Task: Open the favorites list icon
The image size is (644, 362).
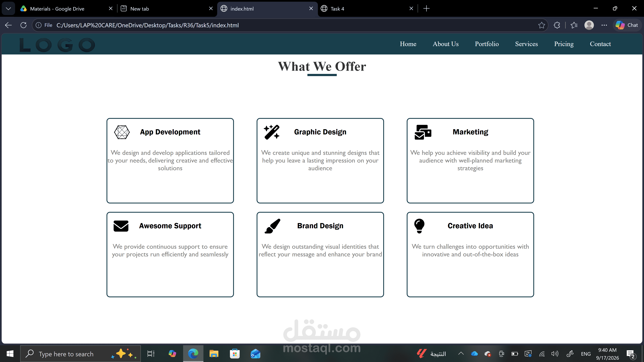Action: pos(574,25)
